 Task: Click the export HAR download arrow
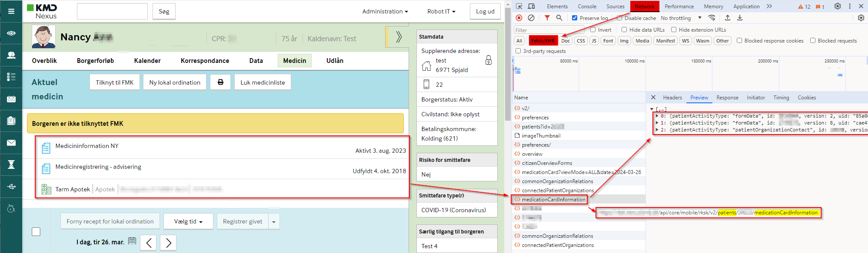tap(740, 18)
